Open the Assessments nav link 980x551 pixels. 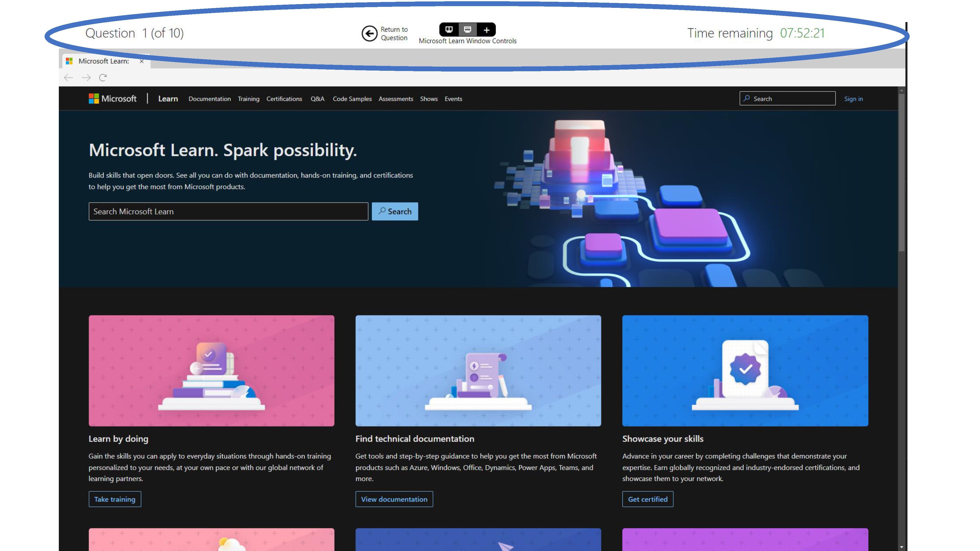396,99
